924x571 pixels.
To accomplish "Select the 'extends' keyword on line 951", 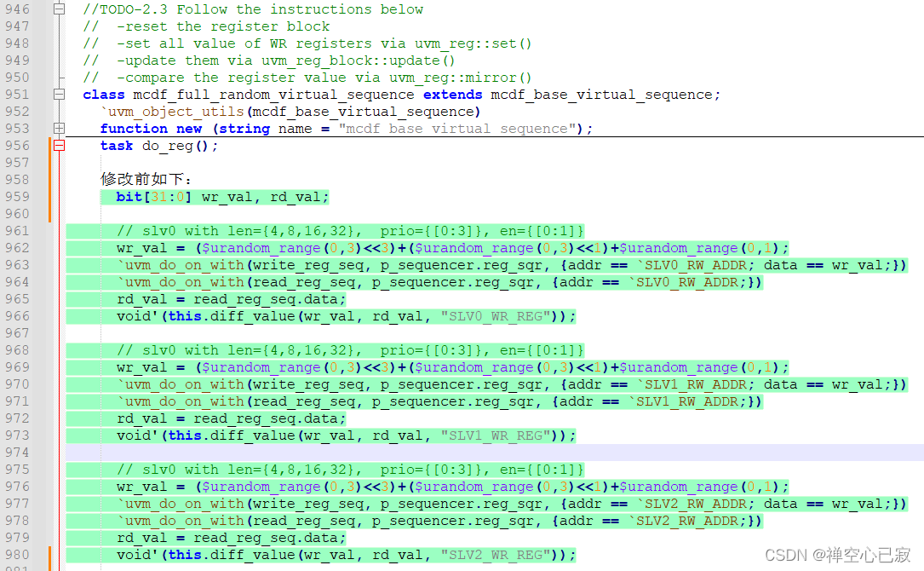I will (x=451, y=94).
